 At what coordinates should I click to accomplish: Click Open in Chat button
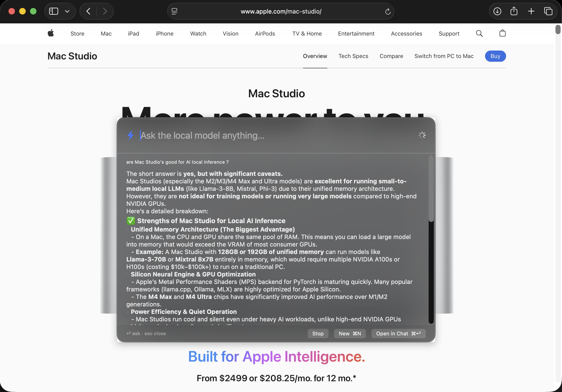[398, 333]
